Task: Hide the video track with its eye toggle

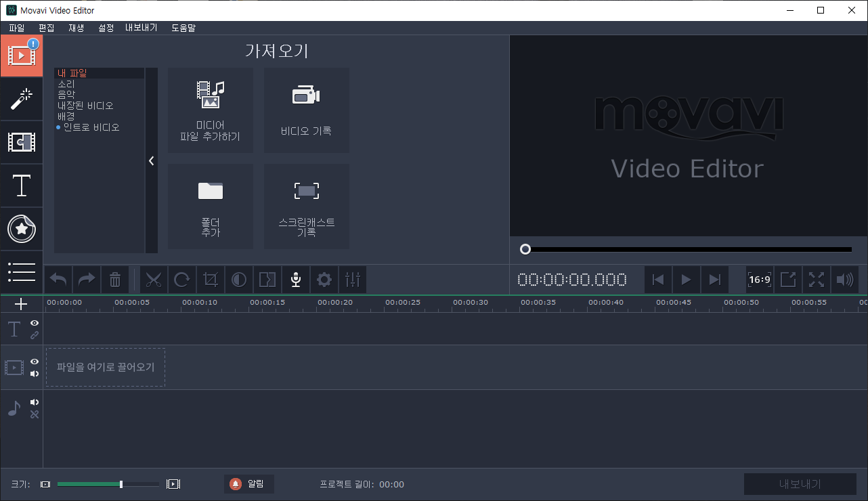Action: [x=34, y=362]
